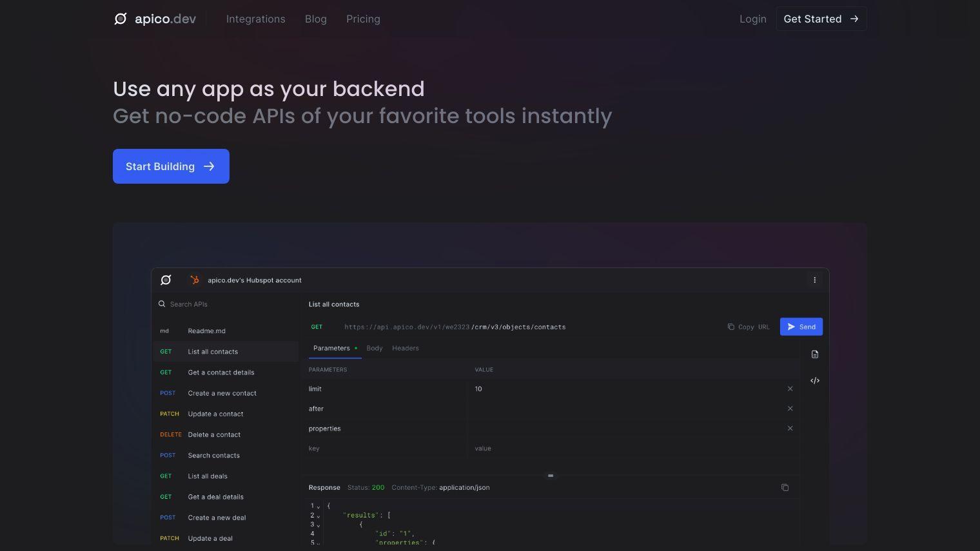Switch to the Headers tab

pos(406,348)
